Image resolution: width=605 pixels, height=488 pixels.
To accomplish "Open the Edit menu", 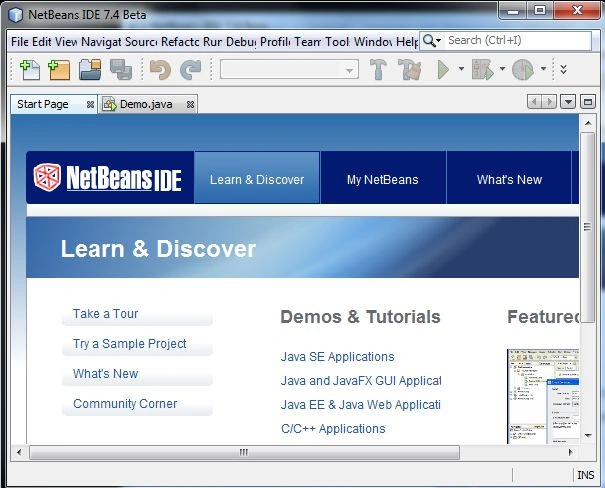I will [42, 41].
